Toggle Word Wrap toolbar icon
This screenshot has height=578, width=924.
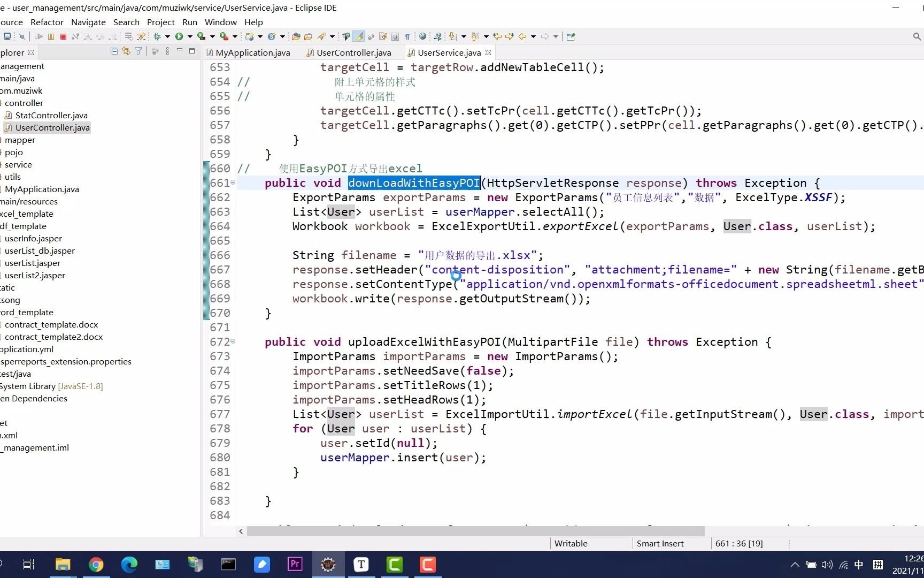383,36
